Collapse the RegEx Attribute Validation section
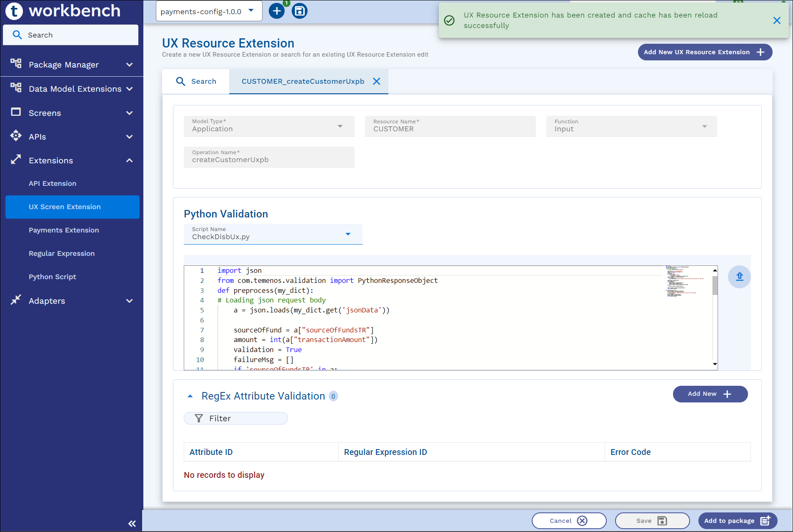Viewport: 793px width, 532px height. [x=190, y=396]
